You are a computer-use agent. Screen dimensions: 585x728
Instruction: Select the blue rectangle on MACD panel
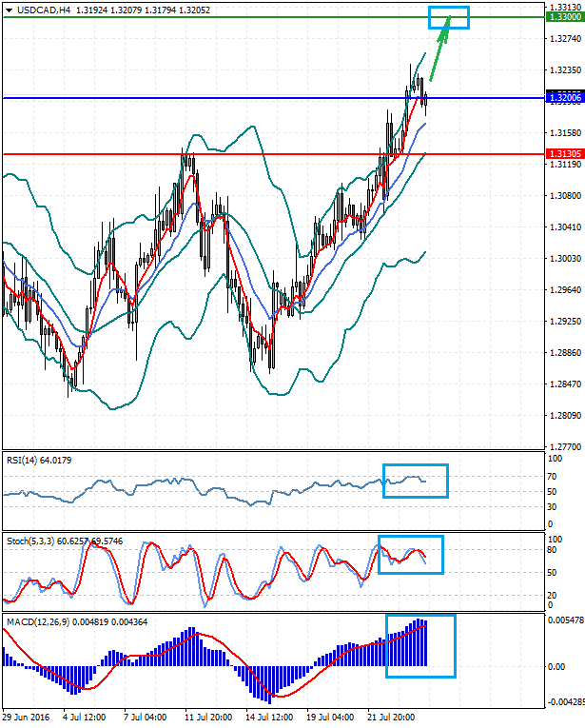pyautogui.click(x=420, y=646)
